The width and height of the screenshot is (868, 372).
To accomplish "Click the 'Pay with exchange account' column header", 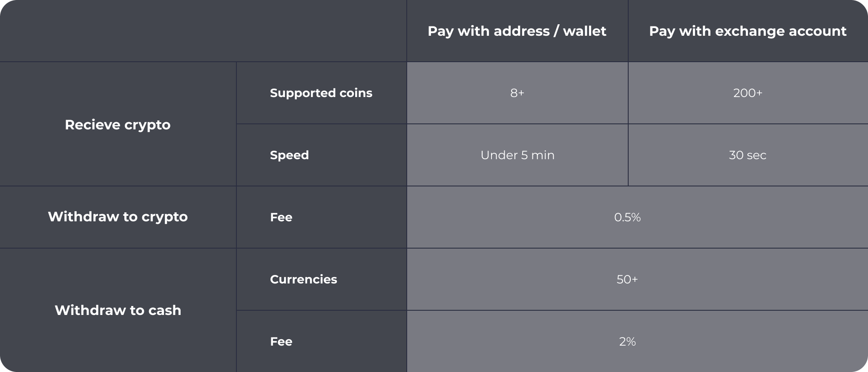I will [747, 31].
